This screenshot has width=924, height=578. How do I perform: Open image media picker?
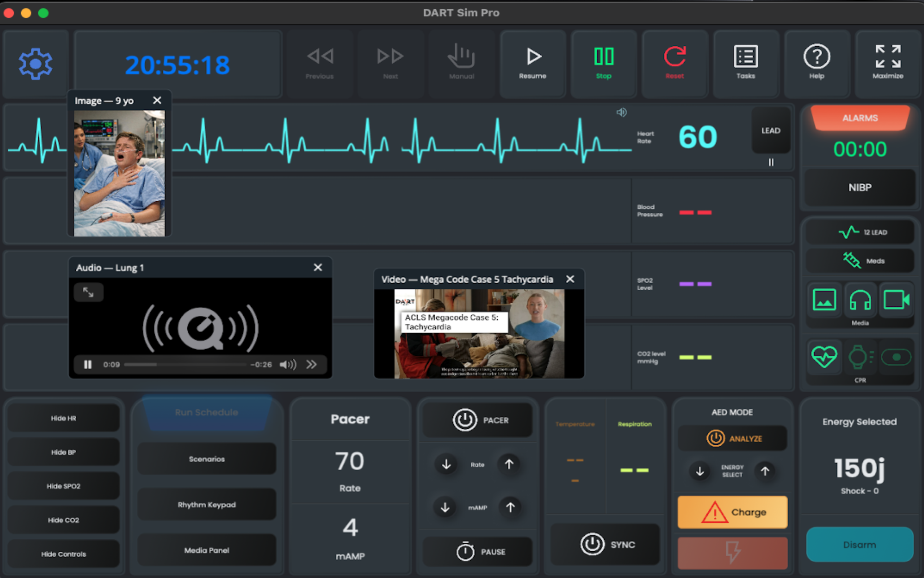824,300
